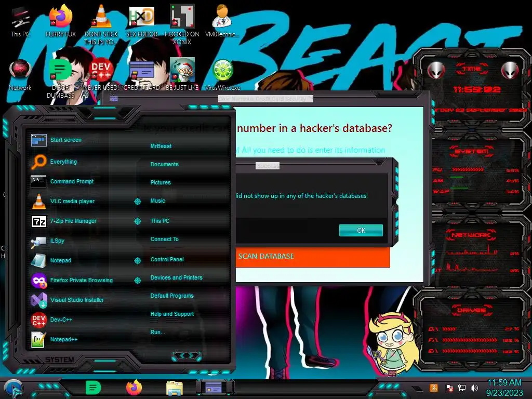Launch Dev-C++ from the start menu
Viewport: 532px width, 399px height.
(51, 320)
